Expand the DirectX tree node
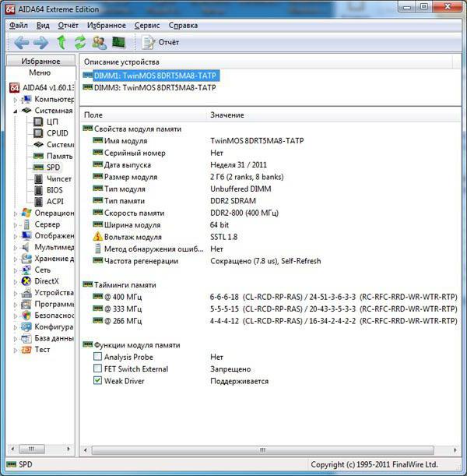The height and width of the screenshot is (476, 467). 15,282
